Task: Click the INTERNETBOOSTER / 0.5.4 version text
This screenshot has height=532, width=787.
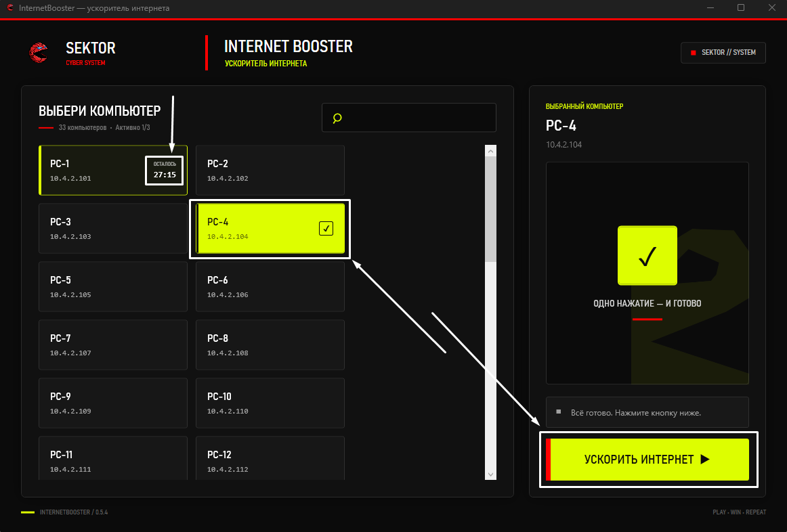Action: (74, 512)
